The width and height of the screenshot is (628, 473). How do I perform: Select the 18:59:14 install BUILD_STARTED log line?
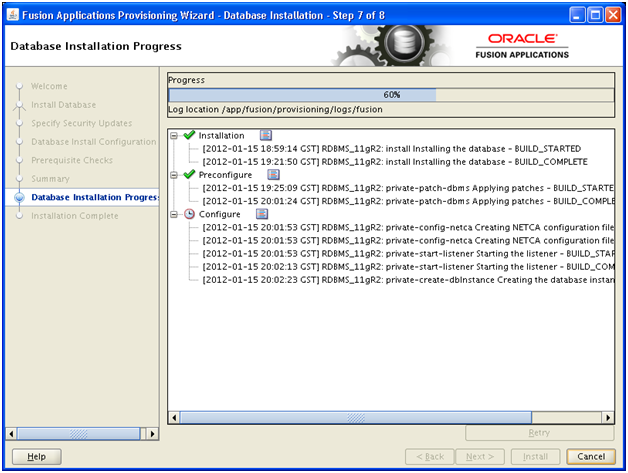coord(392,149)
